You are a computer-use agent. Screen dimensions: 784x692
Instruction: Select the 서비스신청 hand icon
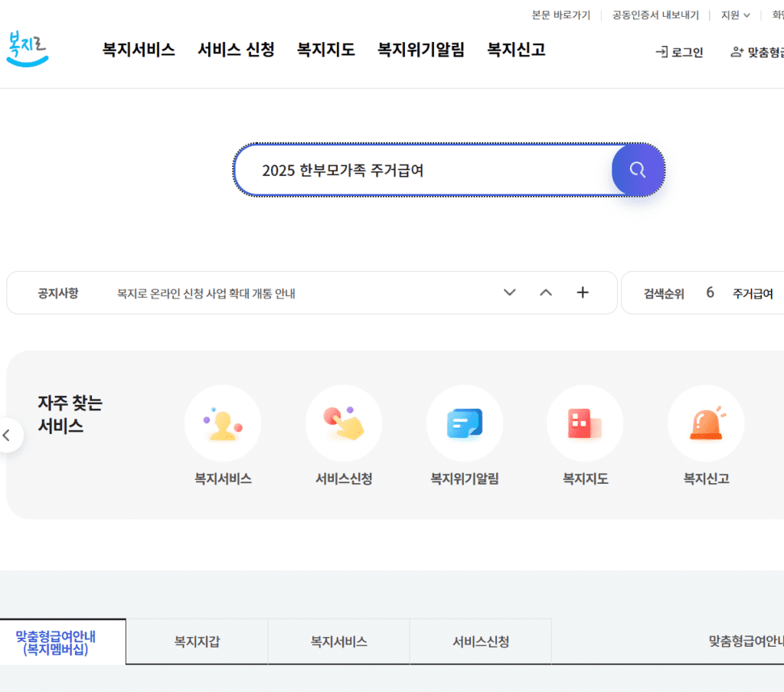[x=343, y=423]
